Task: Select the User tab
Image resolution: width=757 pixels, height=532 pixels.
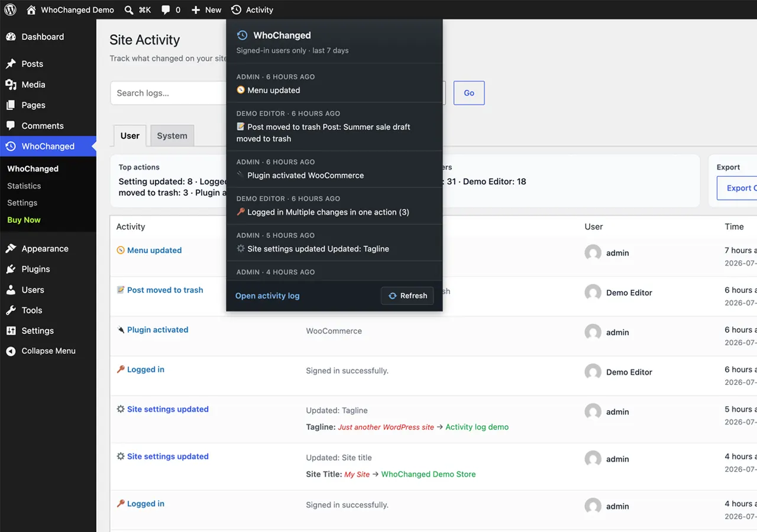Action: (130, 135)
